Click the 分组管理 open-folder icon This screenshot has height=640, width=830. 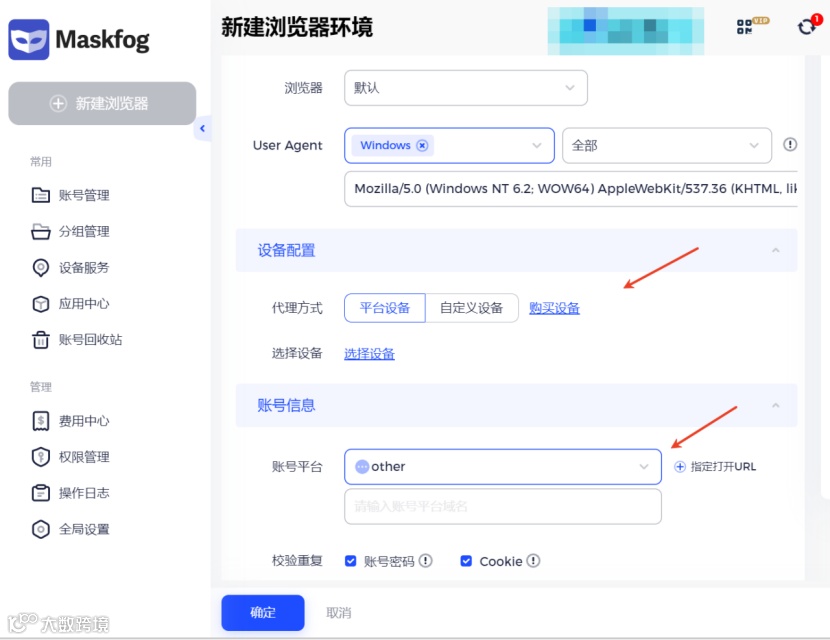click(41, 231)
